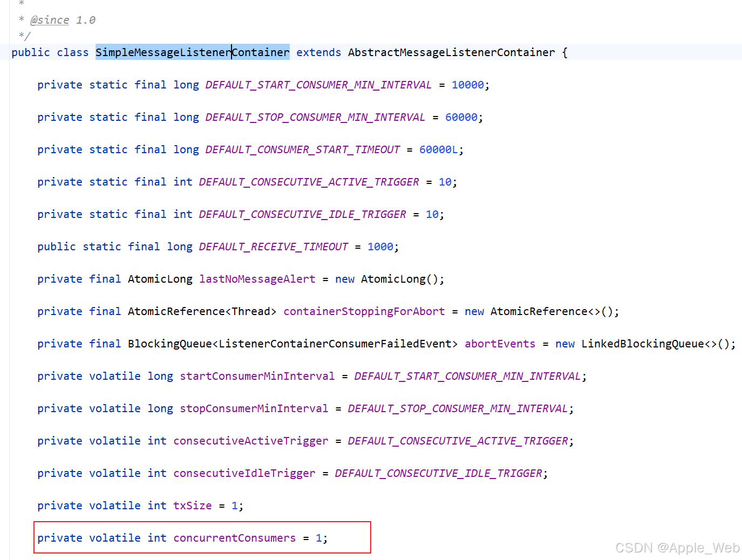Screen dimensions: 742x560
Task: Click the ListenerContainerConsumerFailedEvent type name
Action: 335,344
